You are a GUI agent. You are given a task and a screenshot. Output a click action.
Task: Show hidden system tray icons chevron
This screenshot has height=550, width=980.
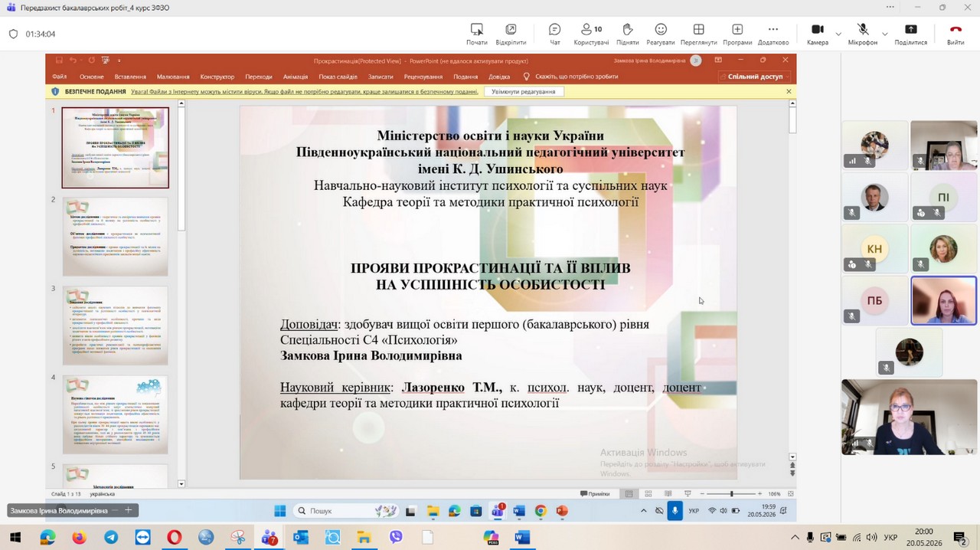click(795, 538)
